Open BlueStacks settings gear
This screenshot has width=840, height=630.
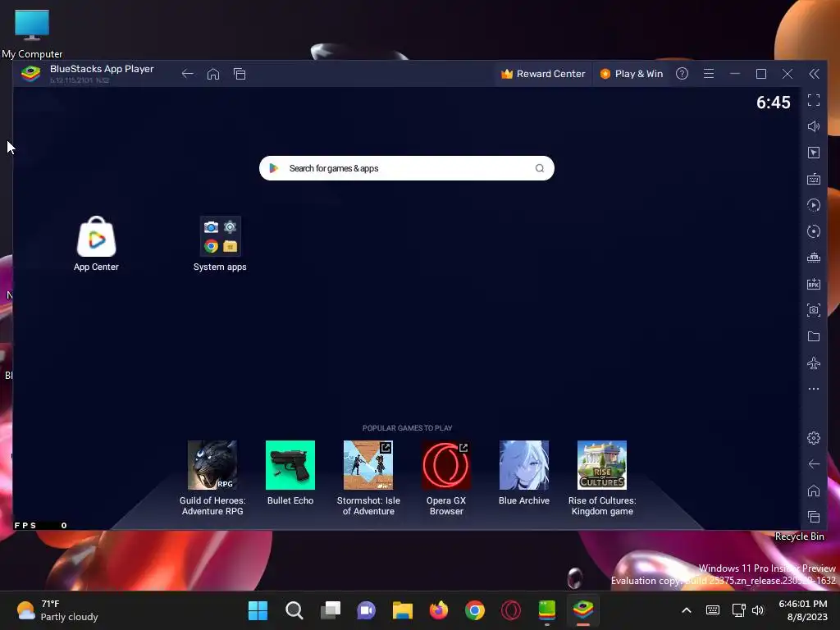814,438
